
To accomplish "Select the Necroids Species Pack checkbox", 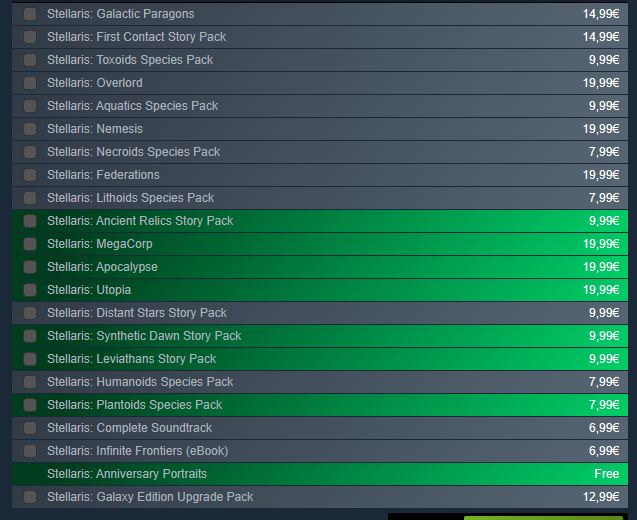I will tap(30, 152).
